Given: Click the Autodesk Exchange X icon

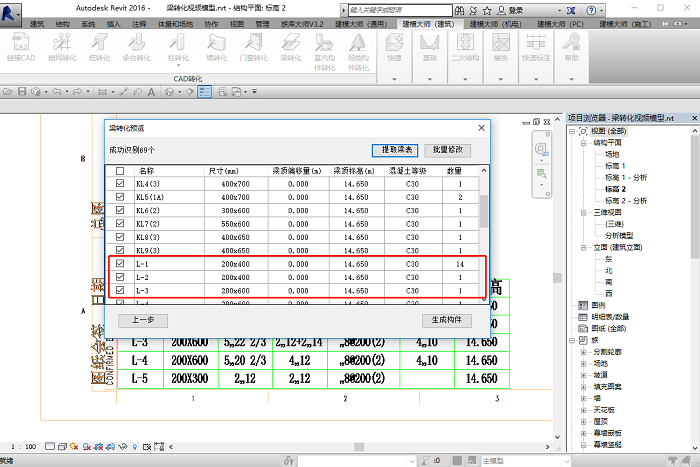Looking at the screenshot, I should tap(571, 10).
